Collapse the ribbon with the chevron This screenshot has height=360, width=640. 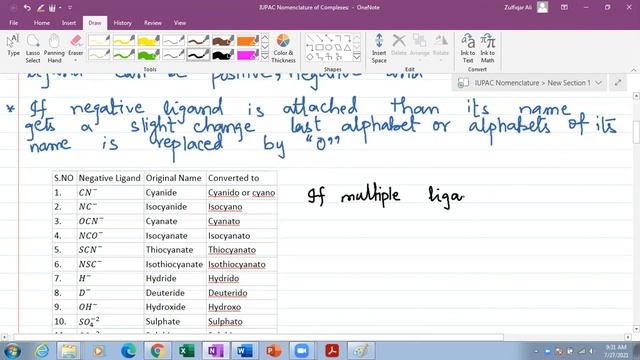pos(633,70)
